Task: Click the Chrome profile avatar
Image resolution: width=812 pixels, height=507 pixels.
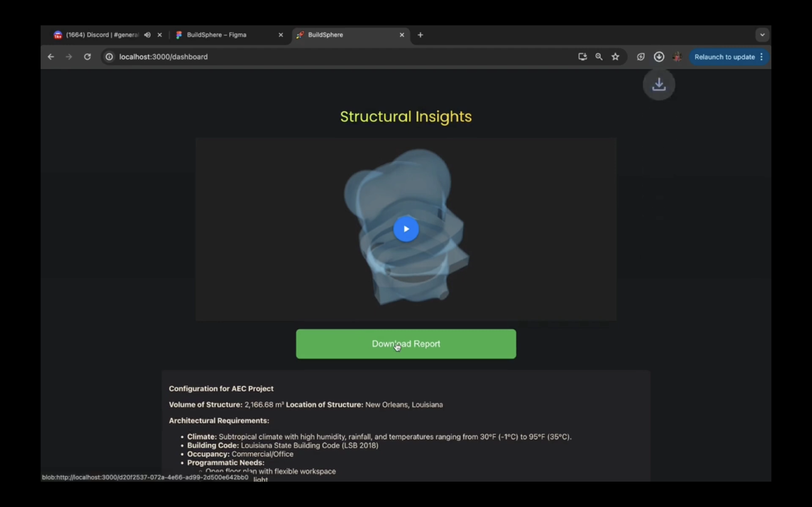Action: 677,57
